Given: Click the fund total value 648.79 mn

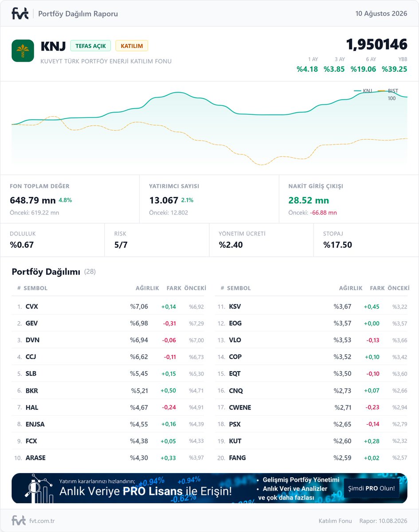Looking at the screenshot, I should click(33, 200).
